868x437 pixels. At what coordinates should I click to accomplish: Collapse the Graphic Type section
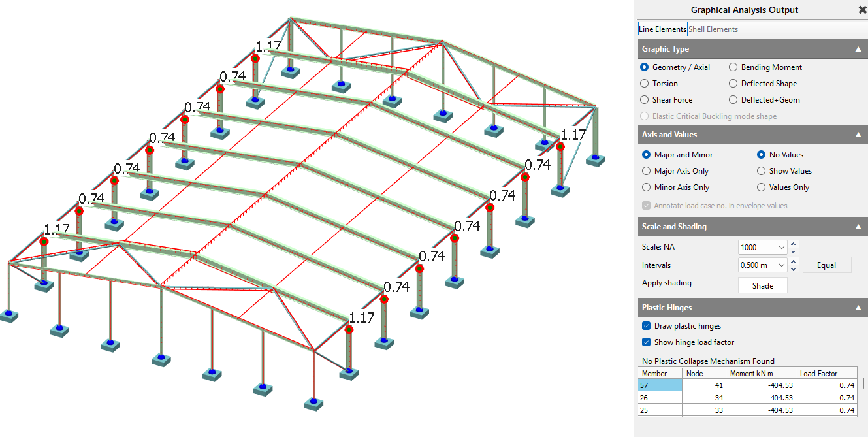point(858,49)
